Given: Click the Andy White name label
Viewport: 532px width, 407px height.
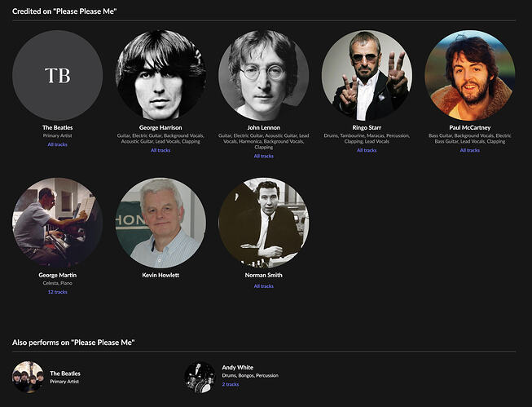Looking at the screenshot, I should pos(238,368).
